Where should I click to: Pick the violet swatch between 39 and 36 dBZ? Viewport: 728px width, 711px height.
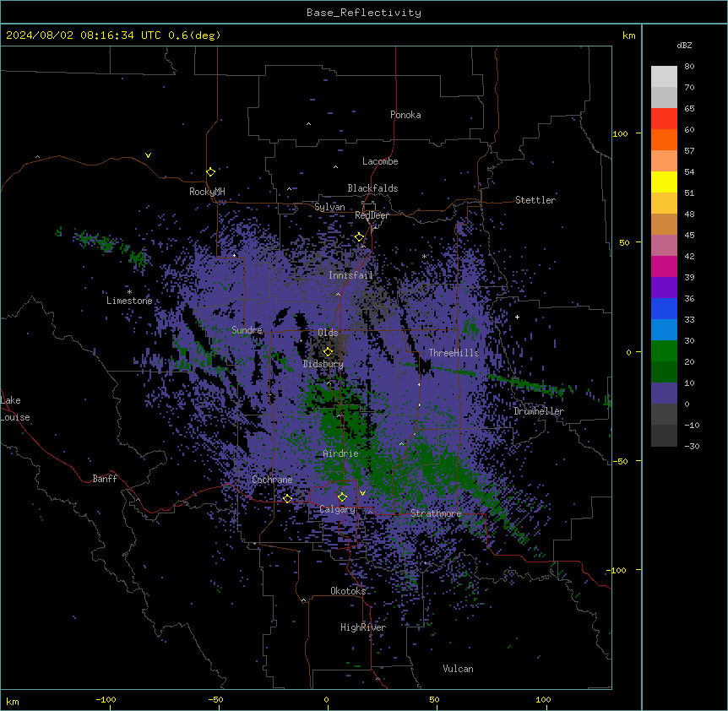pos(664,288)
